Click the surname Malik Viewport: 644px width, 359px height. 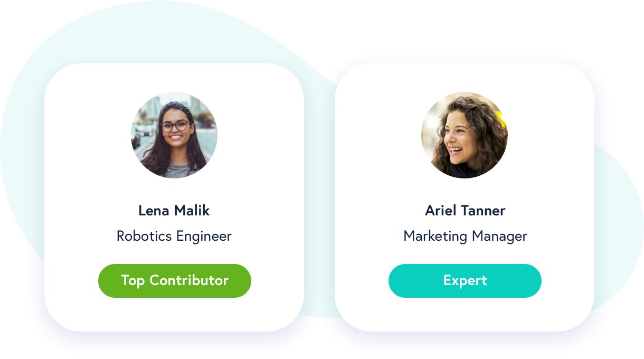(x=192, y=211)
